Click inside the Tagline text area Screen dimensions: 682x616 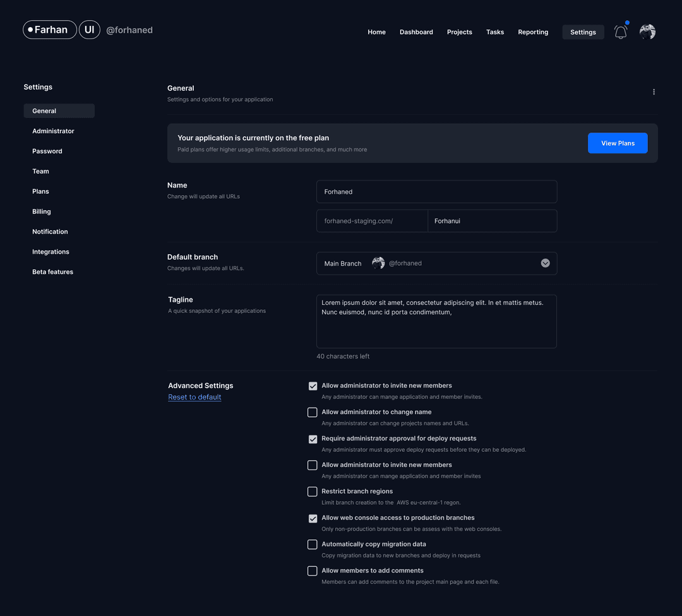tap(436, 321)
